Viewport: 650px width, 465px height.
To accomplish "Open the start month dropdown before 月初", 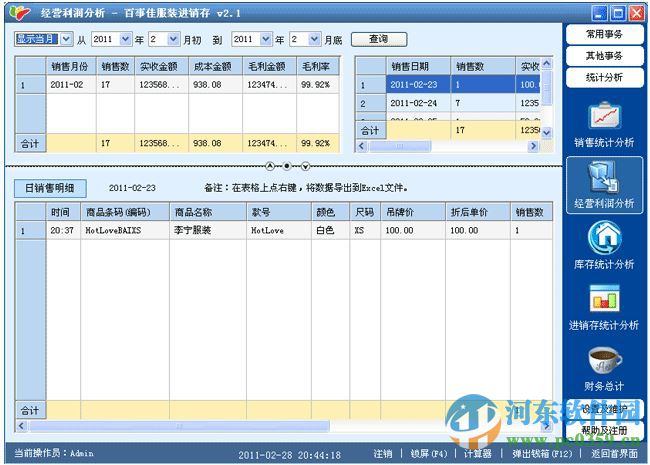I will click(x=174, y=39).
